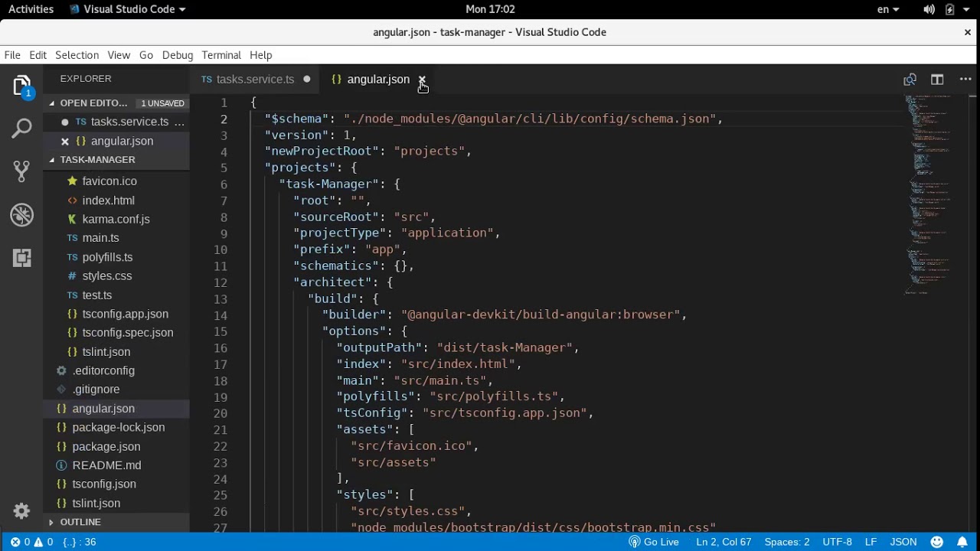
Task: Split the editor to the right
Action: [937, 80]
